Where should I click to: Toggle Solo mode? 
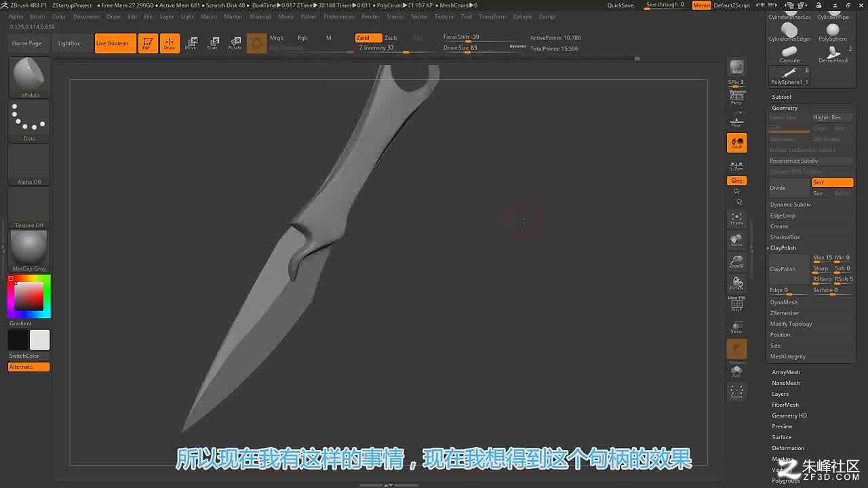point(736,370)
